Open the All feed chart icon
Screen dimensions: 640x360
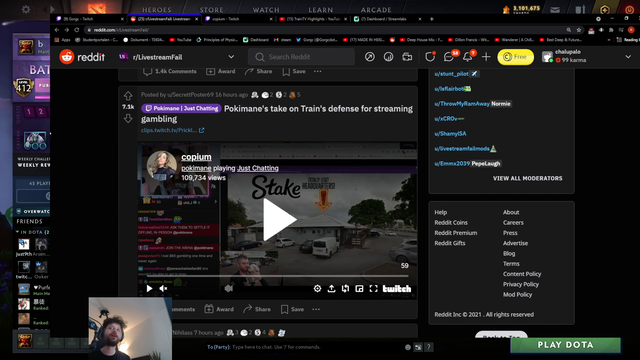tap(388, 57)
